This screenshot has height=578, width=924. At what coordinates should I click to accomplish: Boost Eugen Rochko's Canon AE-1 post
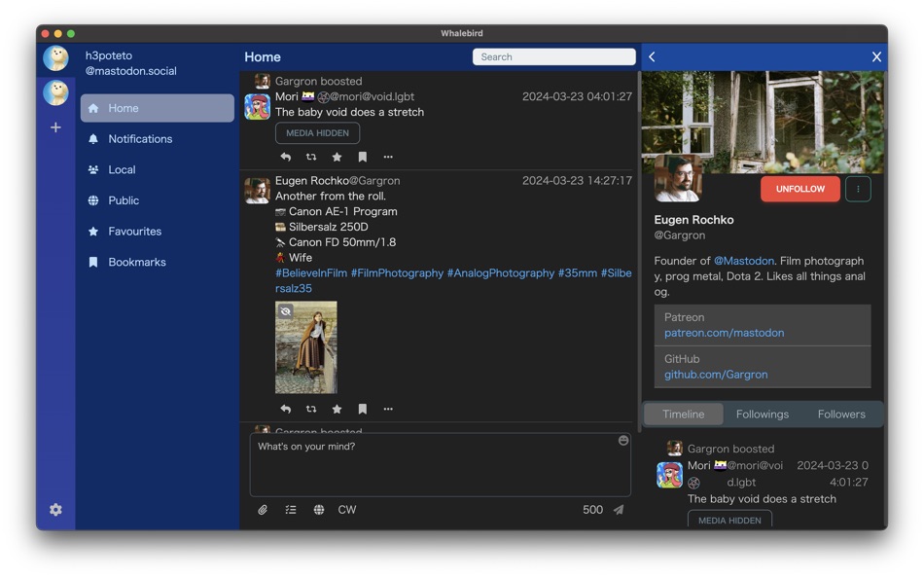[311, 409]
